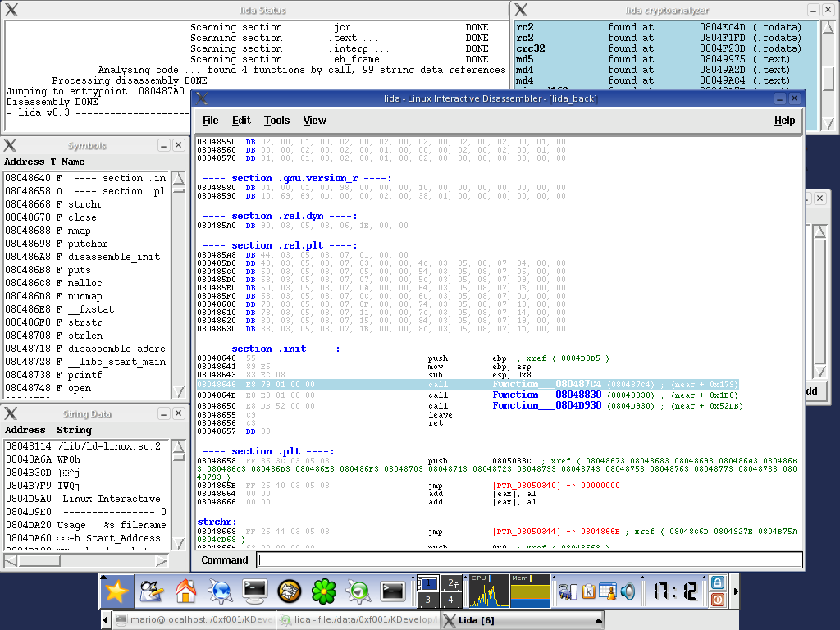Click the X window icon of lida cryptoanalyzer
The image size is (840, 630).
521,10
